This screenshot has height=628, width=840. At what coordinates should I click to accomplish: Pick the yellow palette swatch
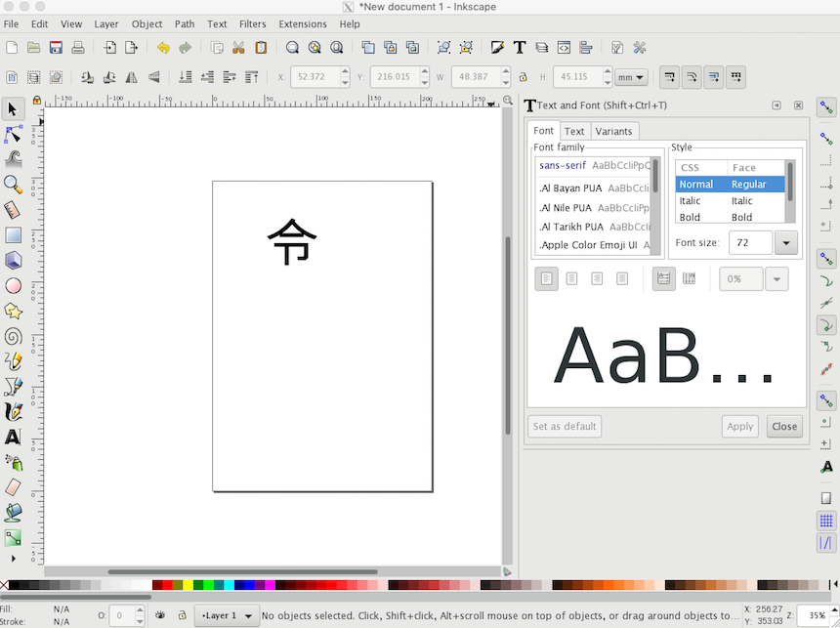click(x=189, y=585)
